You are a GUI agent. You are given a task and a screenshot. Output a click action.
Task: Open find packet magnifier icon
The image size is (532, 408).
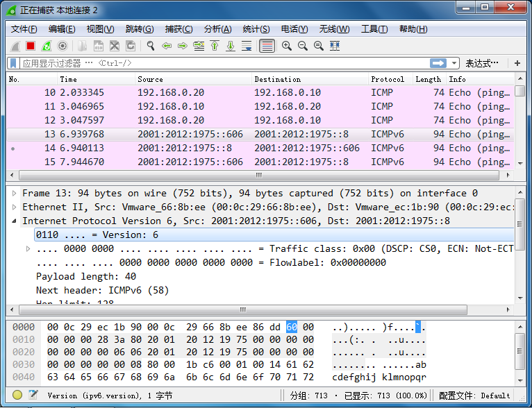tap(151, 46)
